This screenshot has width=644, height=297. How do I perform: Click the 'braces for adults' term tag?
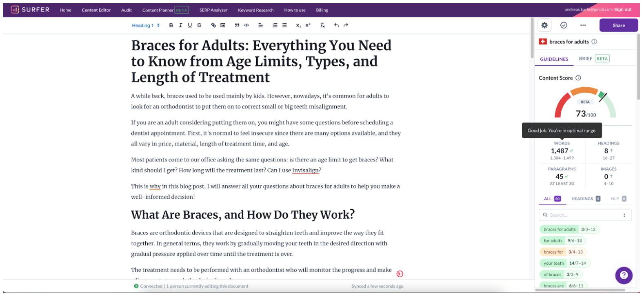point(569,229)
